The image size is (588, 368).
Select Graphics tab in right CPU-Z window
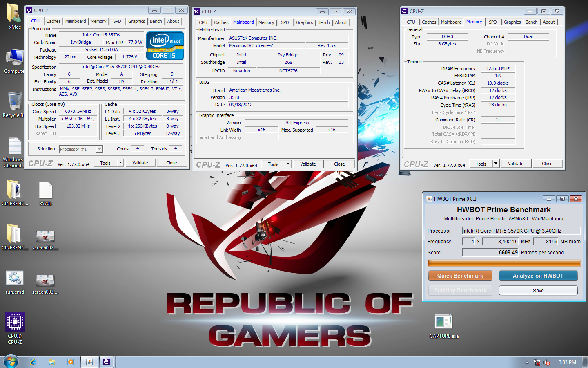point(512,22)
